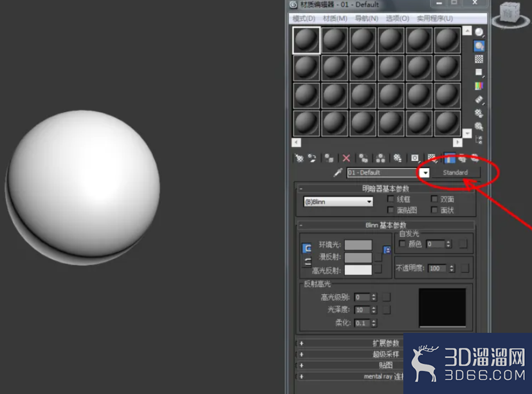Screen dimensions: 532x394
Task: Open the 材质(M) menu
Action: coord(335,18)
